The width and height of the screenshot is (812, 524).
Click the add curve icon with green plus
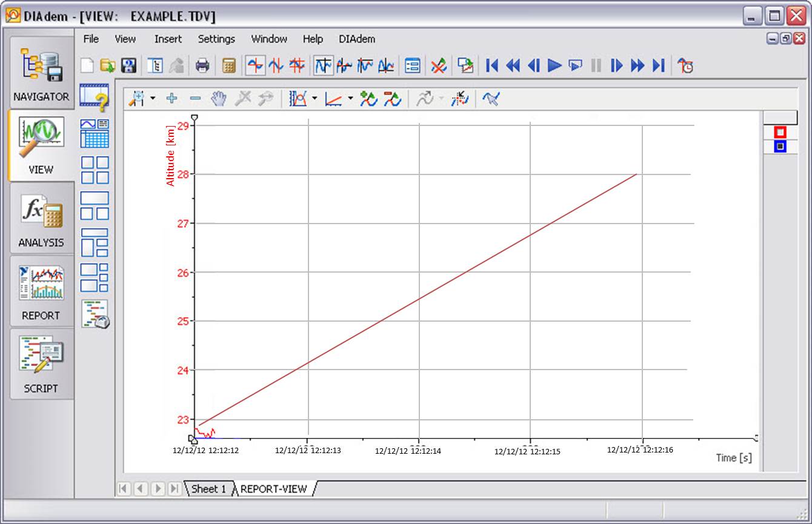368,99
